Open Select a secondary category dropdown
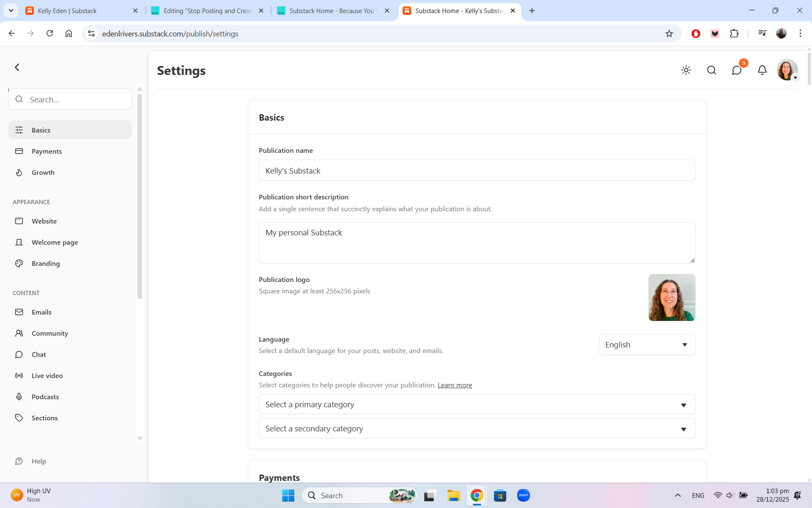Image resolution: width=812 pixels, height=508 pixels. 477,428
